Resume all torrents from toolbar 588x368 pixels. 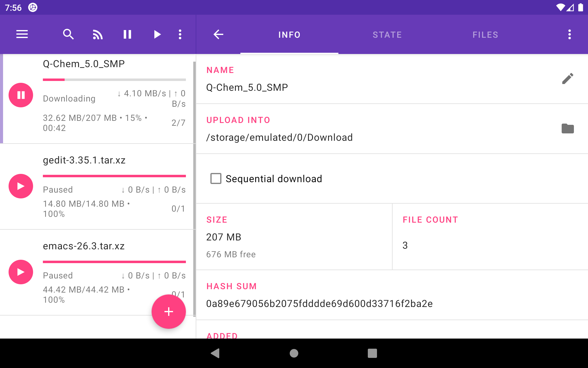(x=157, y=34)
